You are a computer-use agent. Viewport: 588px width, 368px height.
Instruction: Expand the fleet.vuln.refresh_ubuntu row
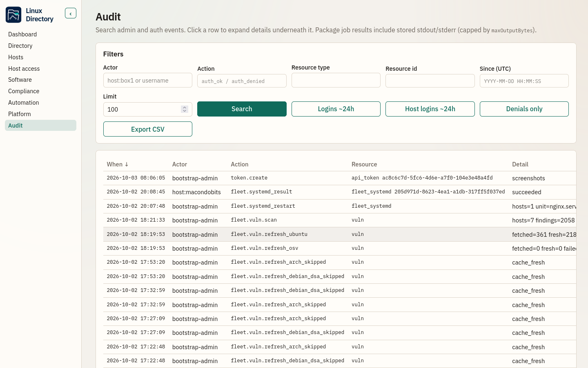click(340, 234)
